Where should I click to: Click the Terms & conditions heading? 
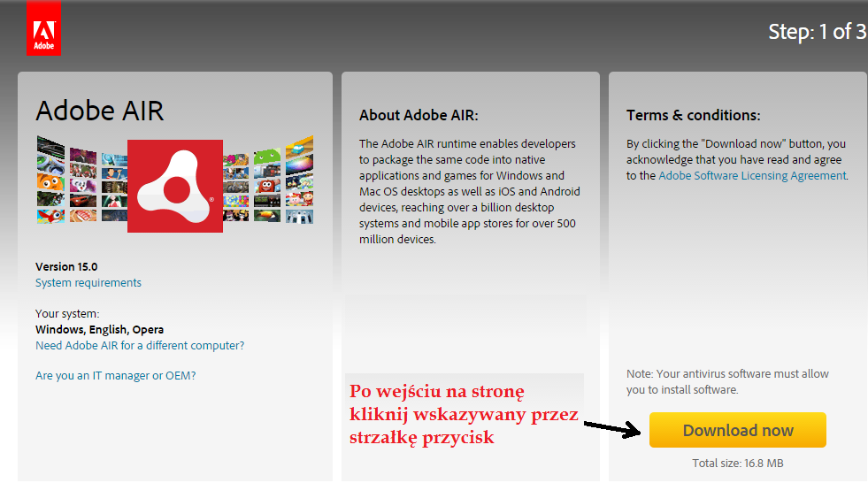coord(693,115)
